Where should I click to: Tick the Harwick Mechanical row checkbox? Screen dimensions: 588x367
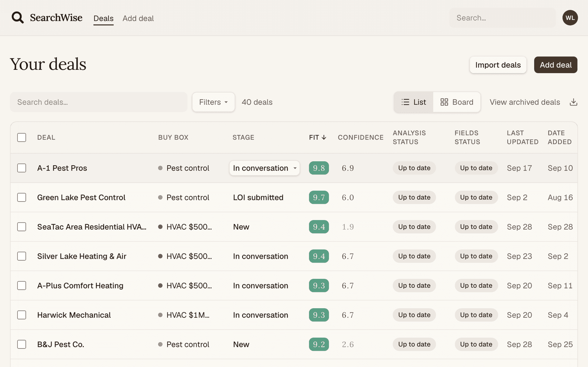point(22,315)
